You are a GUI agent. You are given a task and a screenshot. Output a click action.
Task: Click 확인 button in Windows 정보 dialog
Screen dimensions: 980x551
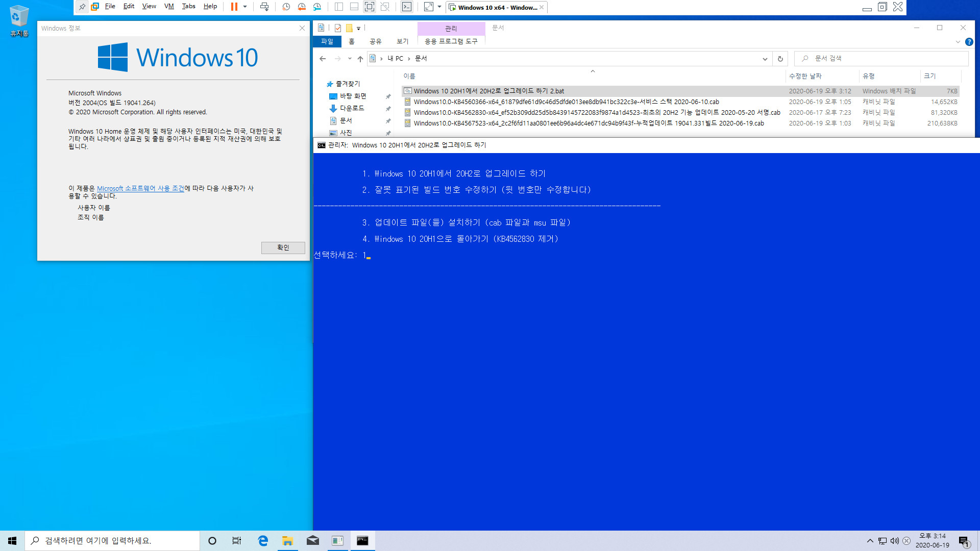tap(283, 247)
